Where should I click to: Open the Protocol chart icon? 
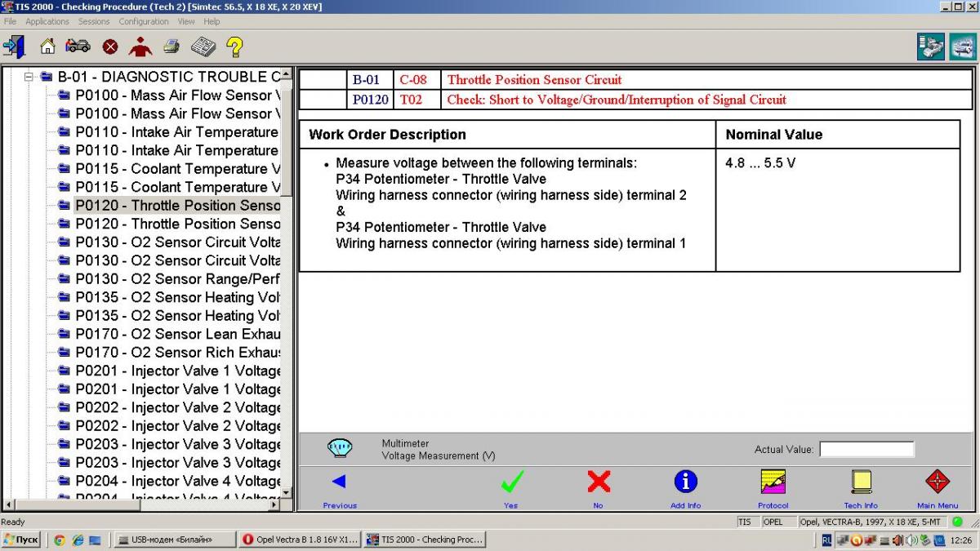click(x=773, y=482)
